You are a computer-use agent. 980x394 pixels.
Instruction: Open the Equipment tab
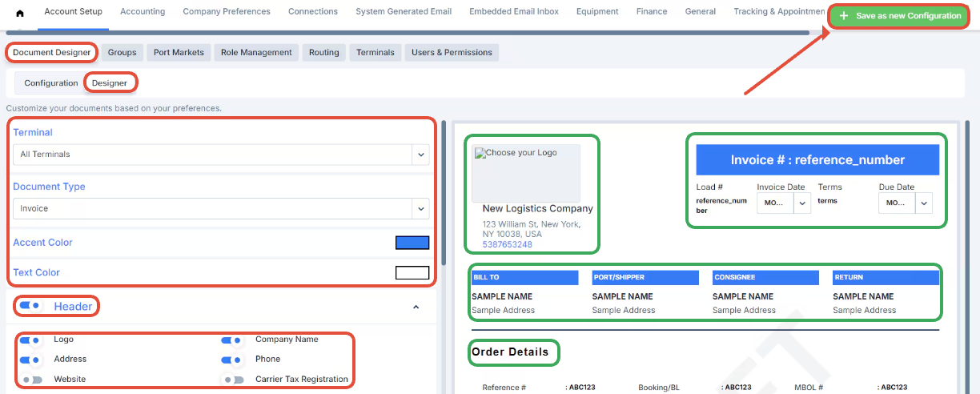(x=597, y=11)
